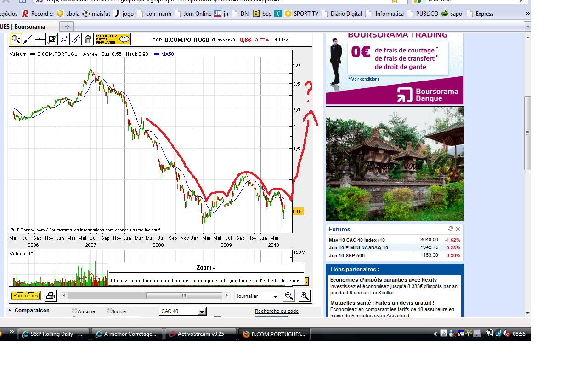Open the maisfut bookmark

(x=96, y=14)
